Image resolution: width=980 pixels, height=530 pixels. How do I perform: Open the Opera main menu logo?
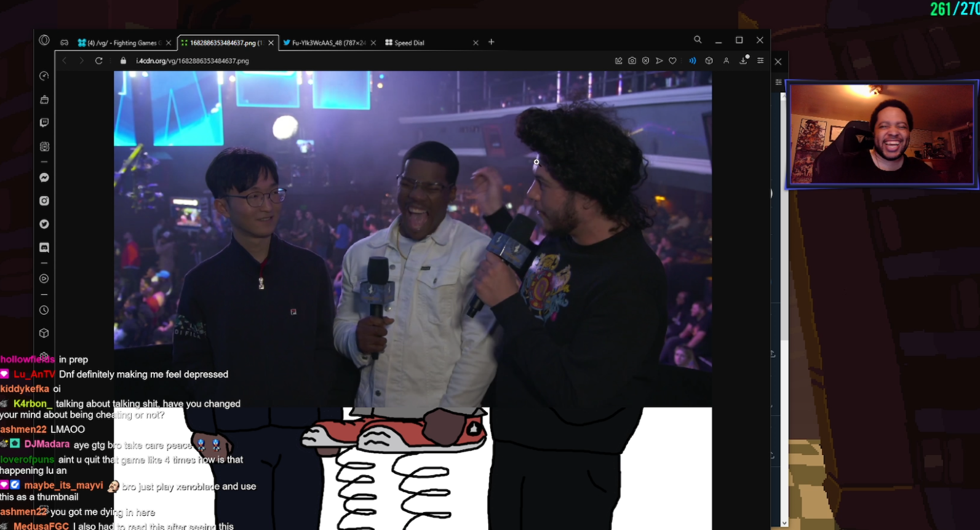pos(44,41)
